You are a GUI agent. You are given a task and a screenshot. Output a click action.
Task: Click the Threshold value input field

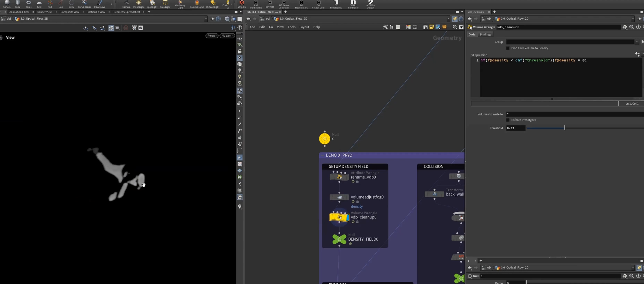point(516,128)
